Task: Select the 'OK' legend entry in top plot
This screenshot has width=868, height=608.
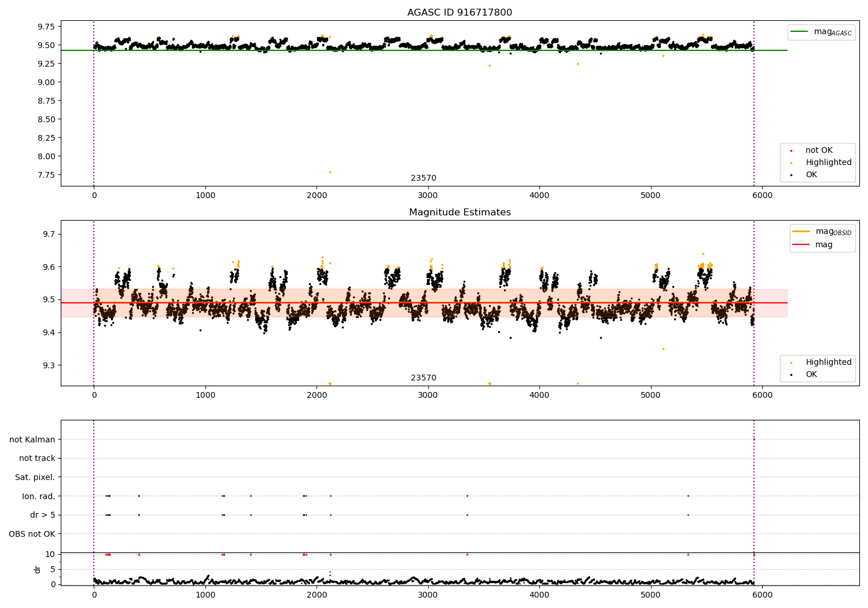Action: pos(804,175)
